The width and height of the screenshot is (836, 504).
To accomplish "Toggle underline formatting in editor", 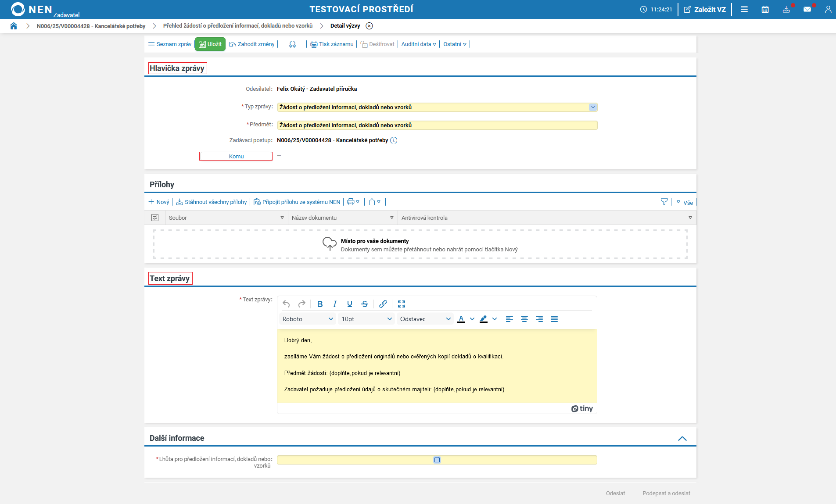I will tap(350, 304).
